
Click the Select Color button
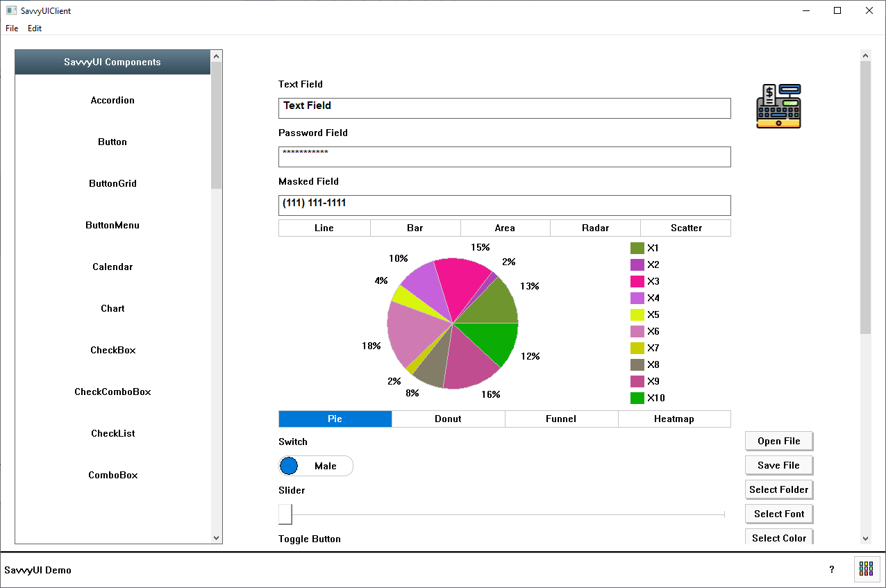[x=778, y=537]
